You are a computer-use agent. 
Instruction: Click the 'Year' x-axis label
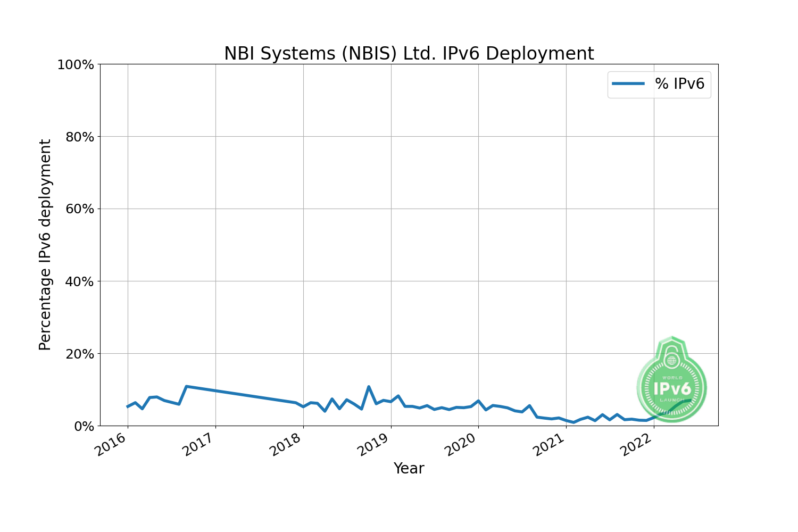(x=409, y=468)
